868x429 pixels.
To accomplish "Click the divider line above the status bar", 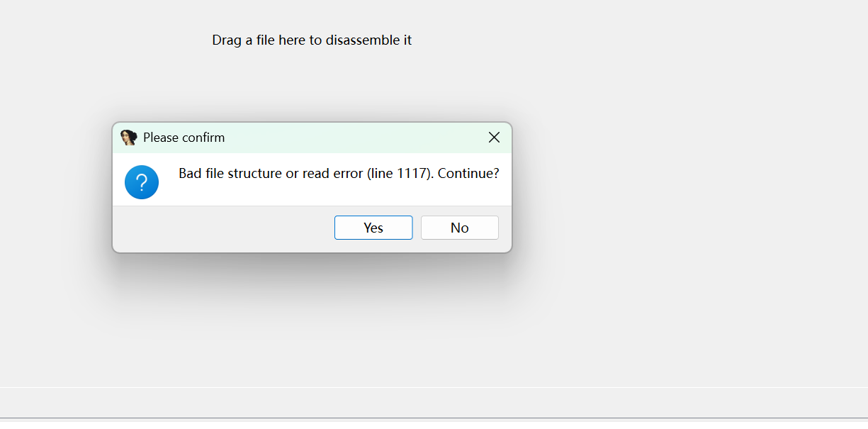I will [434, 387].
